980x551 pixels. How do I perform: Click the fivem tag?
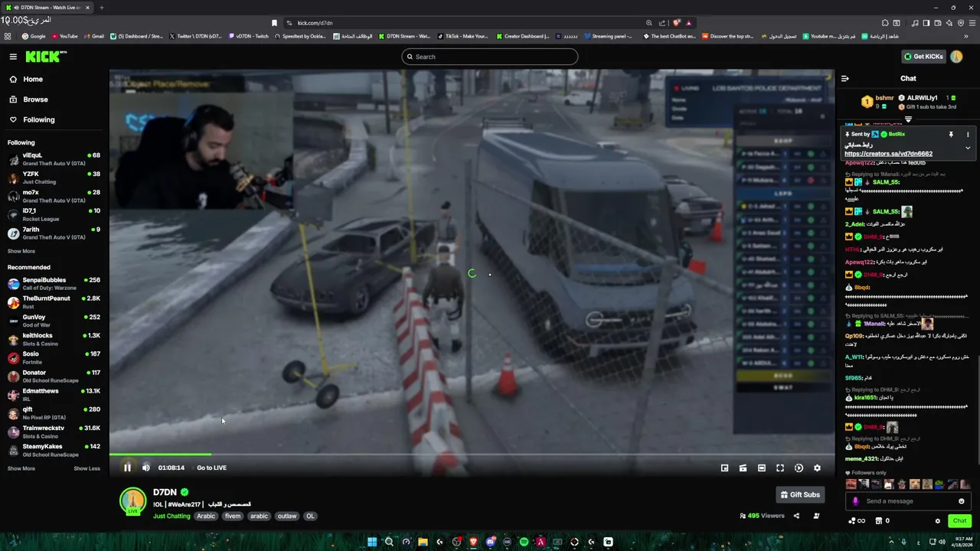pos(233,516)
